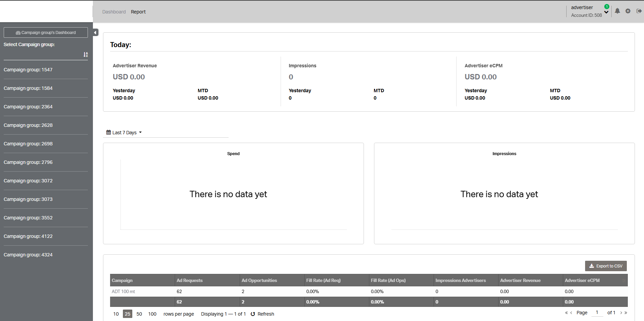Sort by Fill Rate (Ad Ops) header
The height and width of the screenshot is (321, 644).
tap(401, 280)
